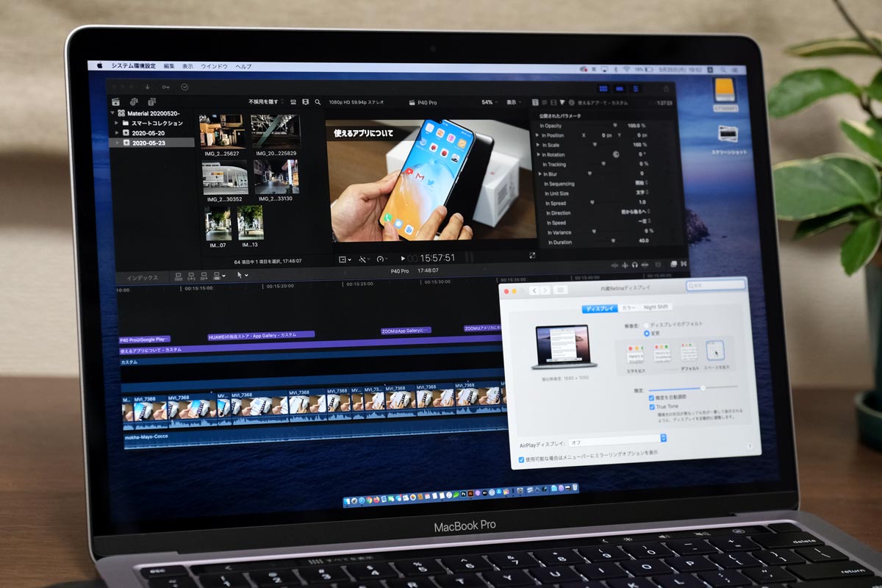
Task: Click the インデックス timeline index button
Action: 142,278
